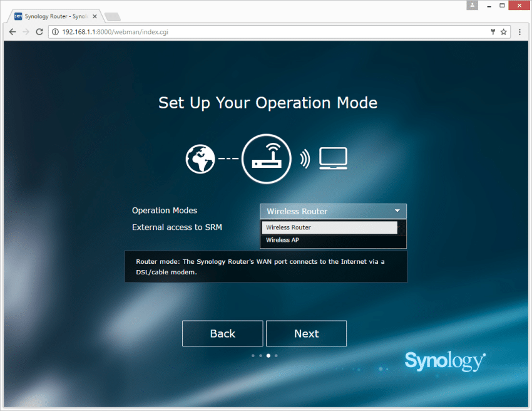Click the router icon in the circle
Image resolution: width=532 pixels, height=411 pixels.
coord(267,159)
